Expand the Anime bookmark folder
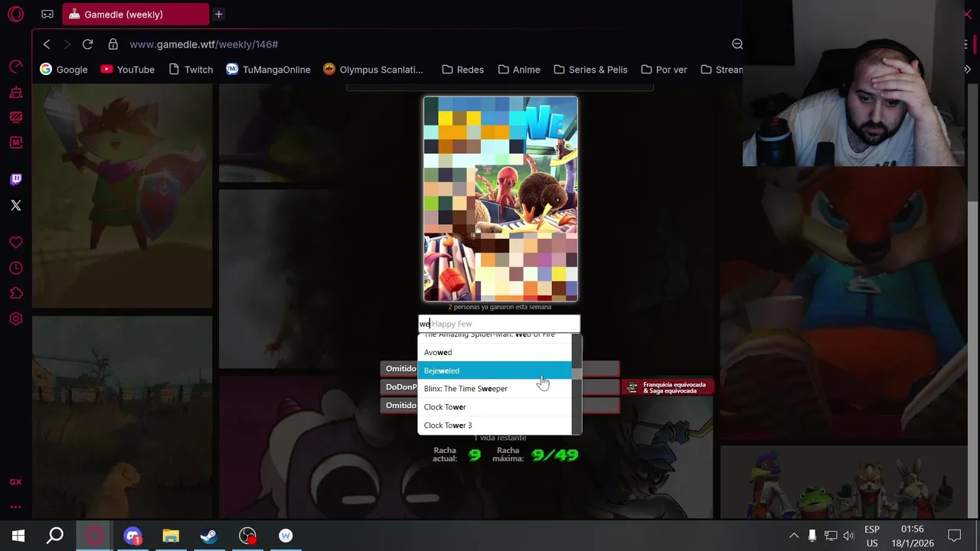The image size is (980, 551). pos(519,69)
